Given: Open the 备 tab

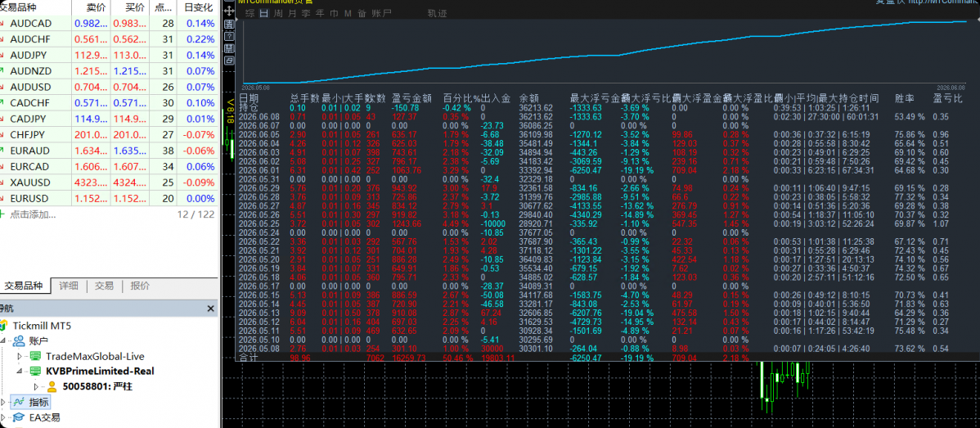Looking at the screenshot, I should (x=362, y=13).
